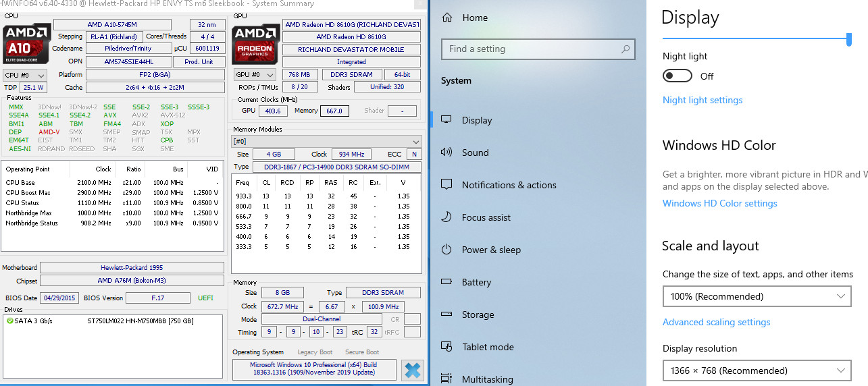This screenshot has height=386, width=868.
Task: Click the TDP 25.1 W value
Action: click(32, 88)
